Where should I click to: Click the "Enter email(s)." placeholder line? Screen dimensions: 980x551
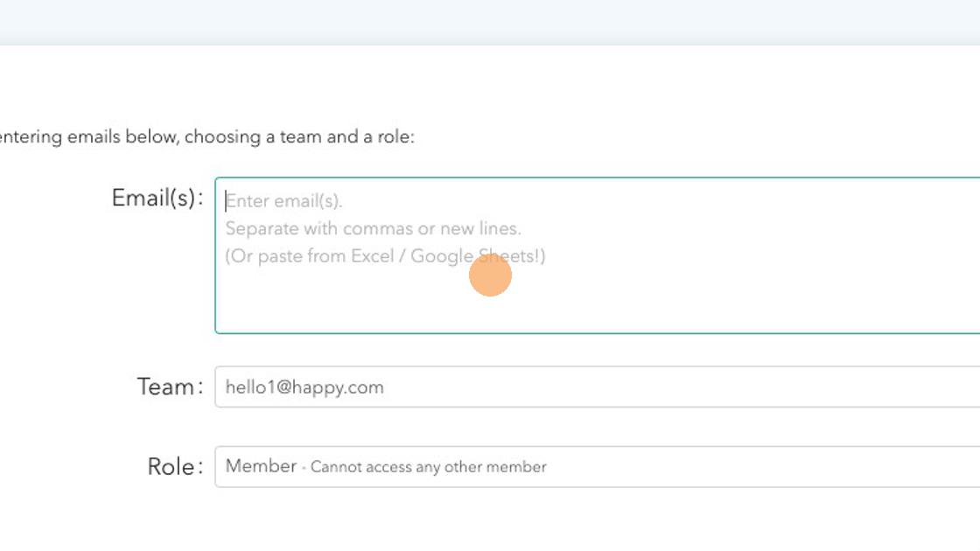(x=284, y=201)
